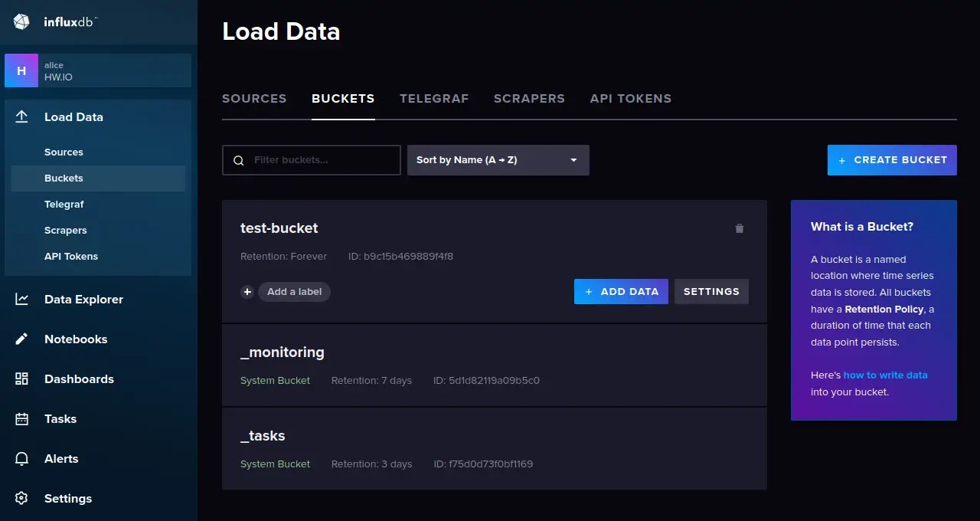The height and width of the screenshot is (521, 980).
Task: Select Sources in the sidebar menu
Action: (64, 152)
